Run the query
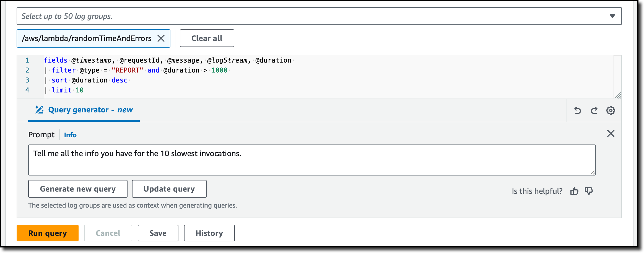Image resolution: width=644 pixels, height=253 pixels. pyautogui.click(x=48, y=233)
